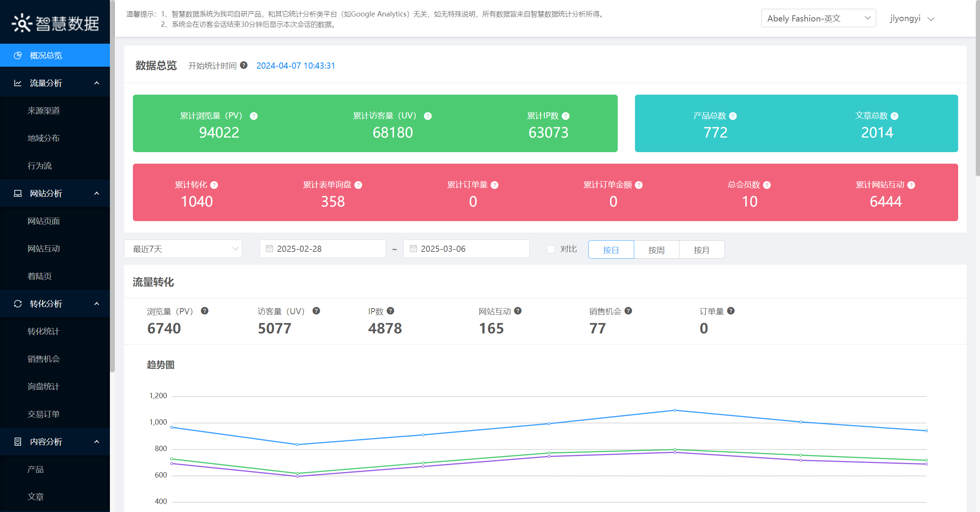Switch trend view to 按月
980x512 pixels.
[702, 249]
